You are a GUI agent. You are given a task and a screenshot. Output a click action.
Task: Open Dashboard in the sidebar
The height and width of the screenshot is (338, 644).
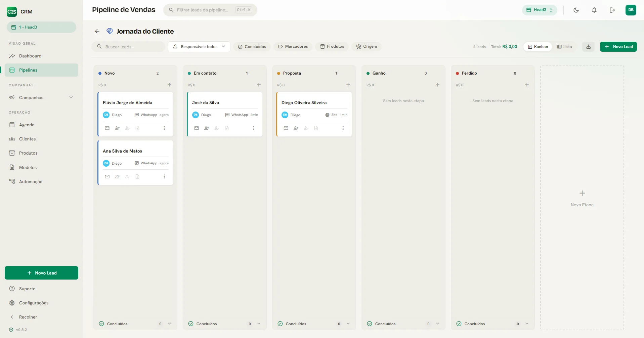click(x=41, y=56)
